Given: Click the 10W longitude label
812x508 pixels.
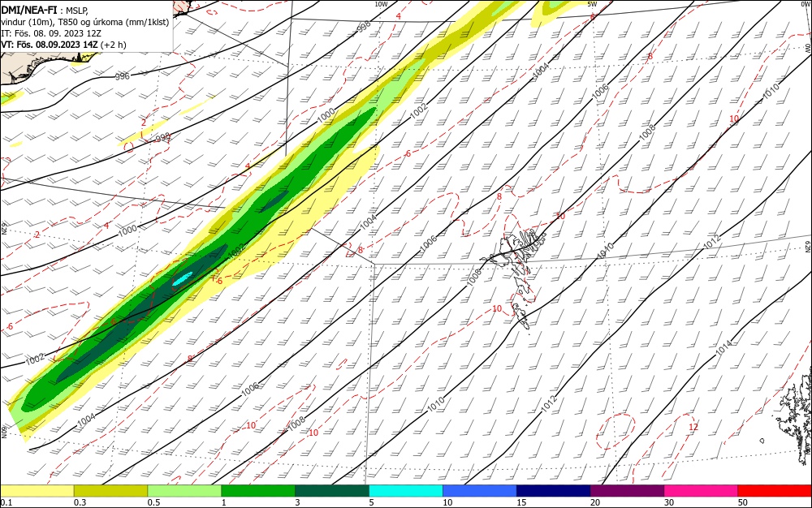Looking at the screenshot, I should point(381,4).
